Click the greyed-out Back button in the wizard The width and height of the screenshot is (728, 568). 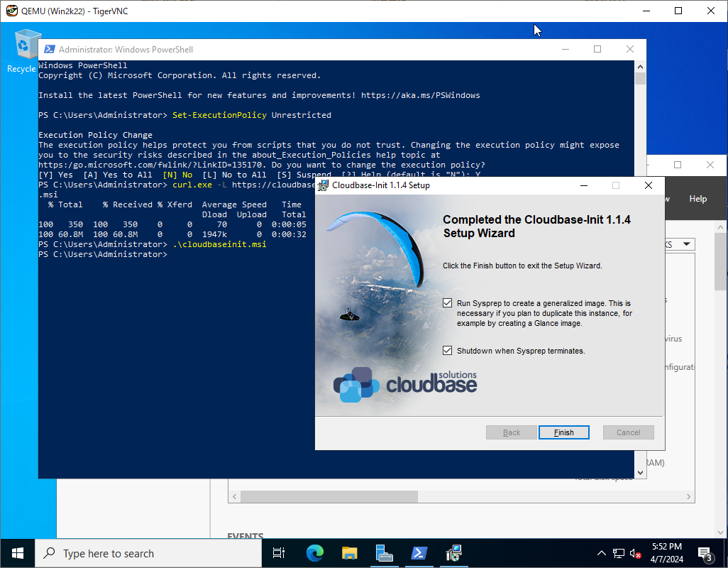pos(511,432)
